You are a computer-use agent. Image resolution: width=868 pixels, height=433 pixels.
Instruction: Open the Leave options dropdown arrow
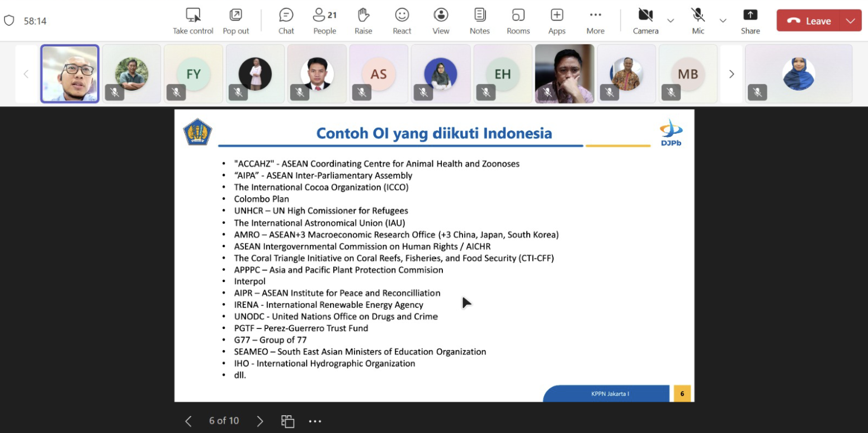pos(850,21)
